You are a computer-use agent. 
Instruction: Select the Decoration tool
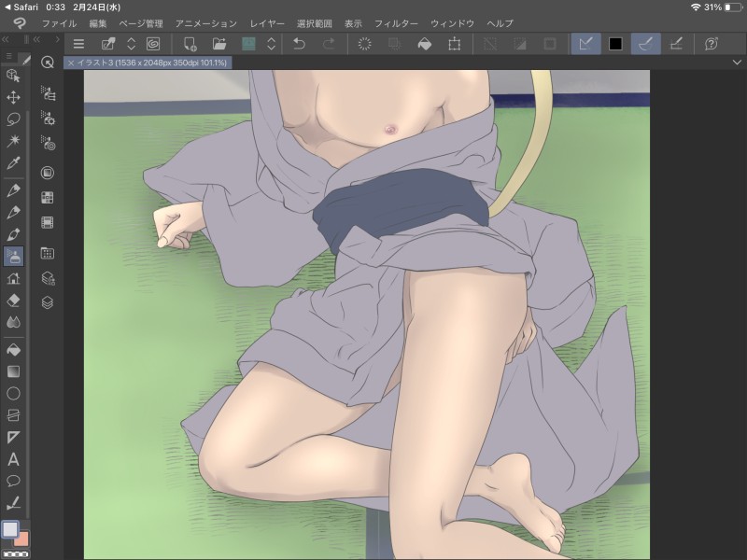click(x=13, y=278)
